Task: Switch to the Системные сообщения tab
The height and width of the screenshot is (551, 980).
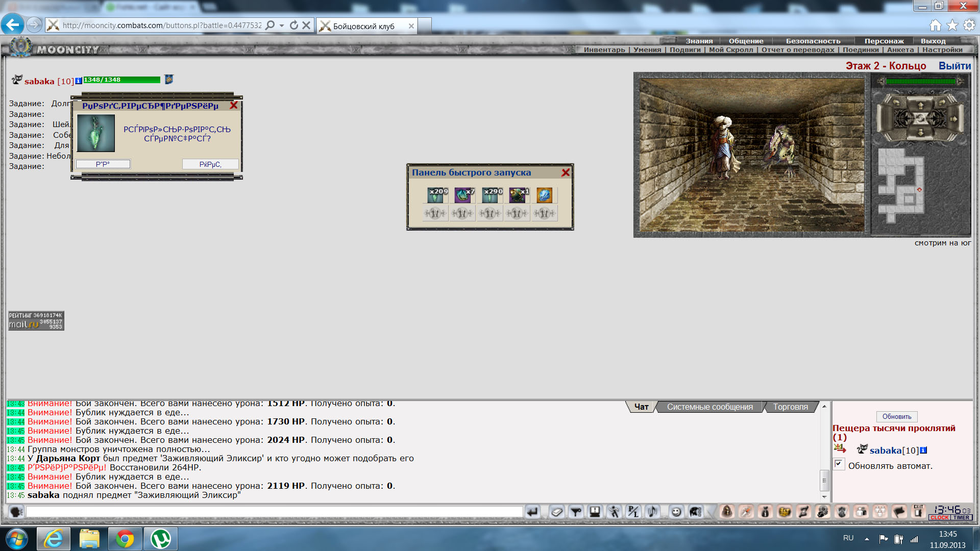Action: pos(709,407)
